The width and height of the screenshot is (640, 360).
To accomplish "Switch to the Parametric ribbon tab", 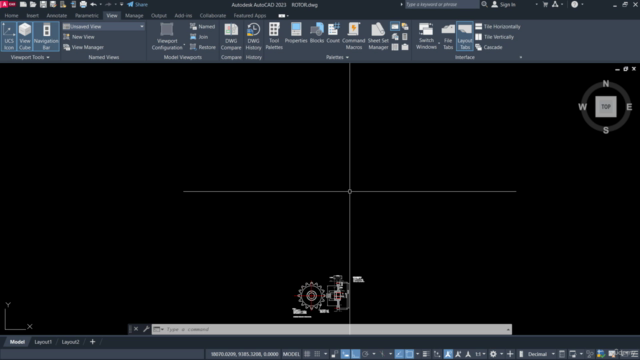I will click(87, 16).
